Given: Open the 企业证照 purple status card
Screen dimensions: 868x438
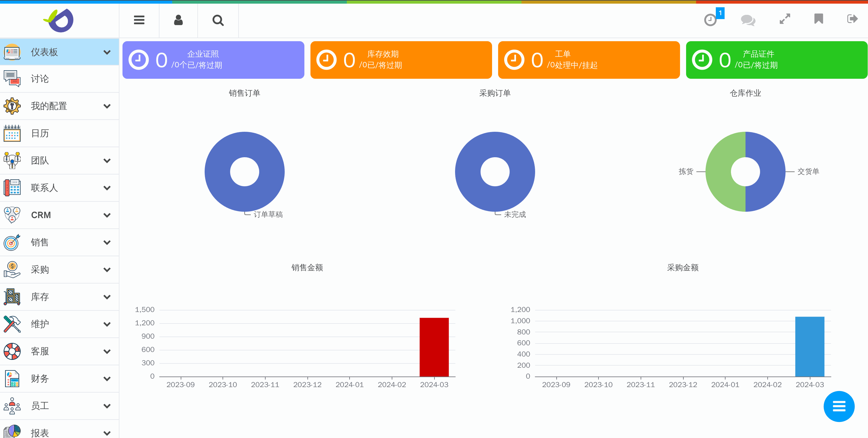Looking at the screenshot, I should click(x=213, y=60).
